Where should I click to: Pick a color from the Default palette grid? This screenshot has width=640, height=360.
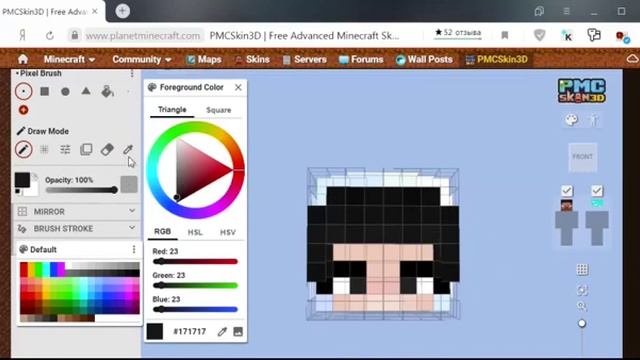[x=80, y=292]
